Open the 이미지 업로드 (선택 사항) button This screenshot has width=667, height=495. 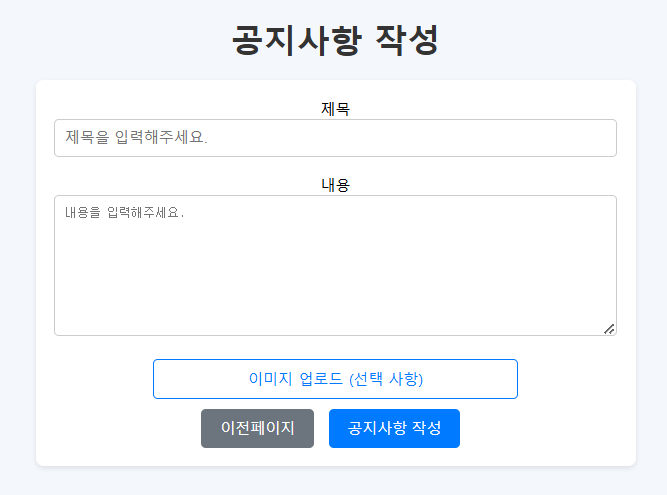335,379
